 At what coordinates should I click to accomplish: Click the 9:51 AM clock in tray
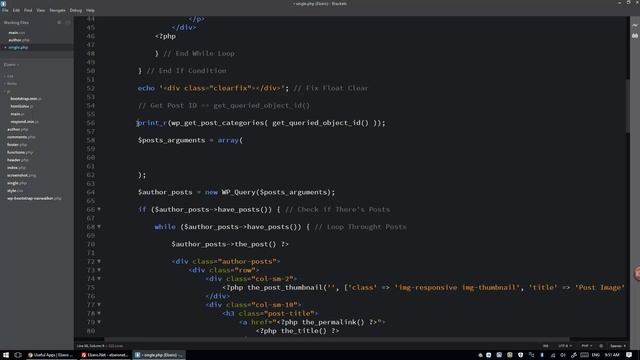point(612,355)
